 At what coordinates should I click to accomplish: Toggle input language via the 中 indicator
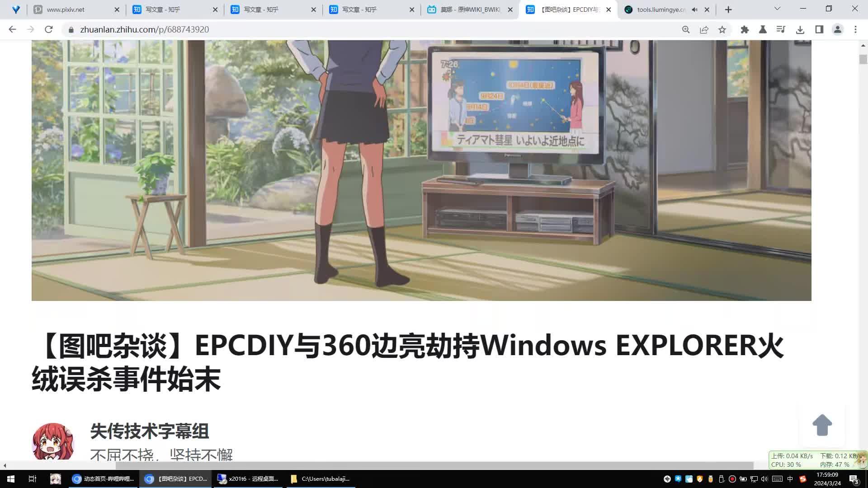pos(790,479)
